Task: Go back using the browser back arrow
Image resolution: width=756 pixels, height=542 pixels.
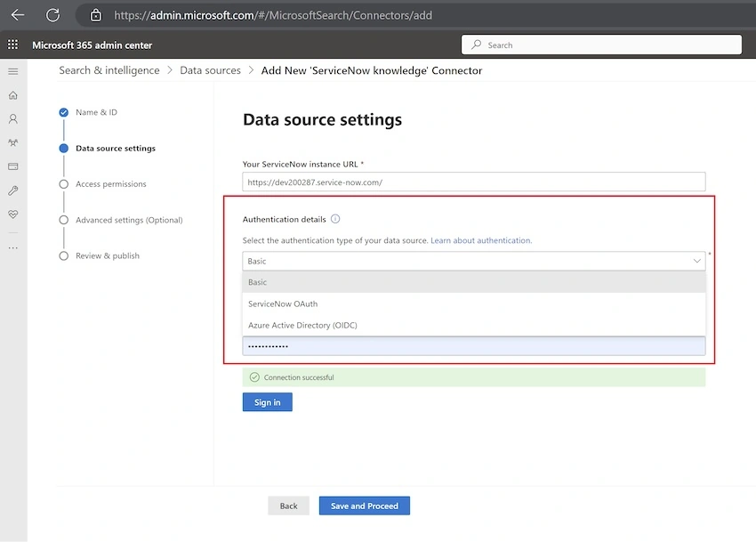Action: click(18, 15)
